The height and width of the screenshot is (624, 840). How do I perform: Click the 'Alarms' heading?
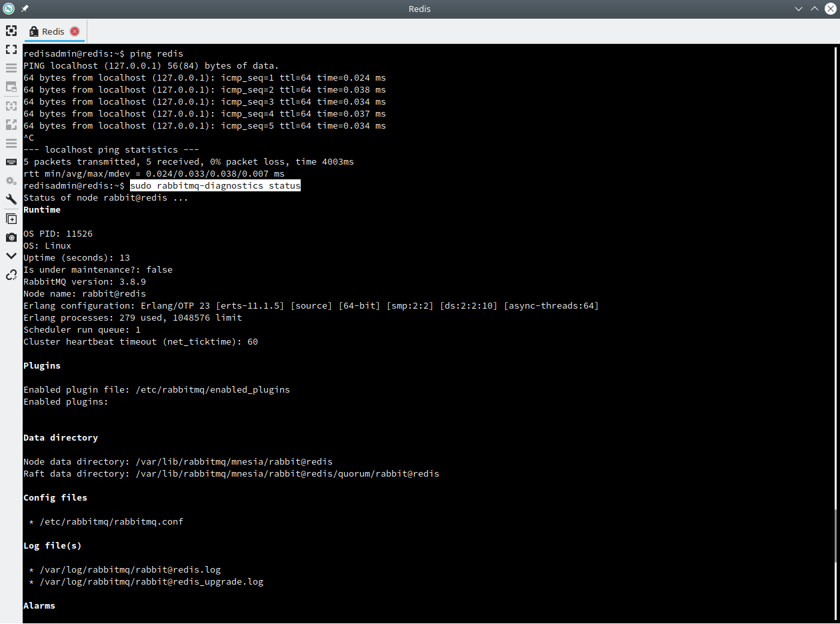39,606
